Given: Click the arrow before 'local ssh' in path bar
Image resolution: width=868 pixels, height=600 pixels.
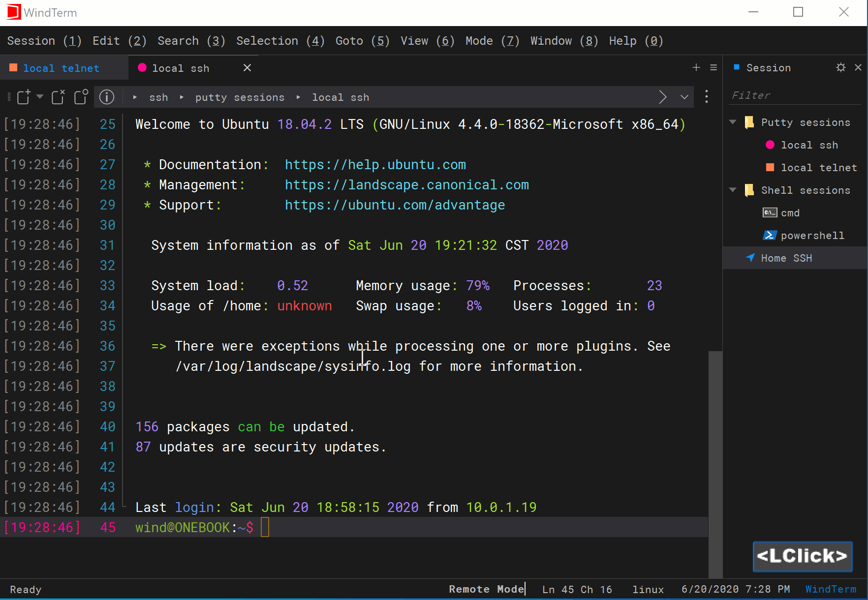Looking at the screenshot, I should point(298,97).
